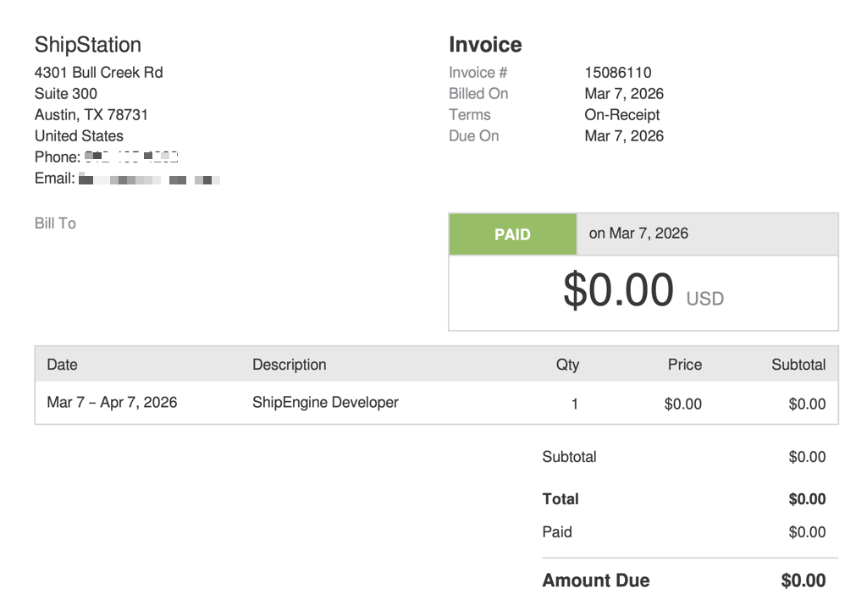Select the Due On date
Screen dimensions: 867x616
624,135
